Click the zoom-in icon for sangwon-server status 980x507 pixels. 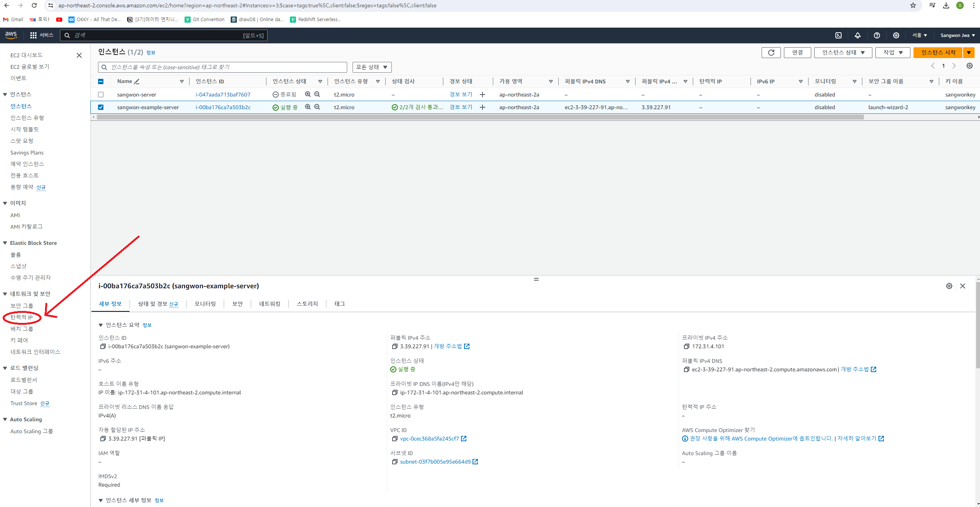tap(308, 94)
